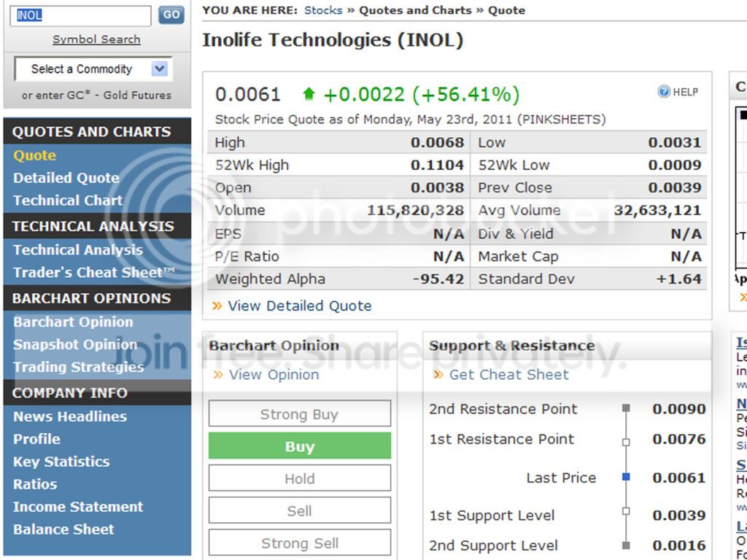
Task: Click the Hold opinion box
Action: click(x=300, y=478)
